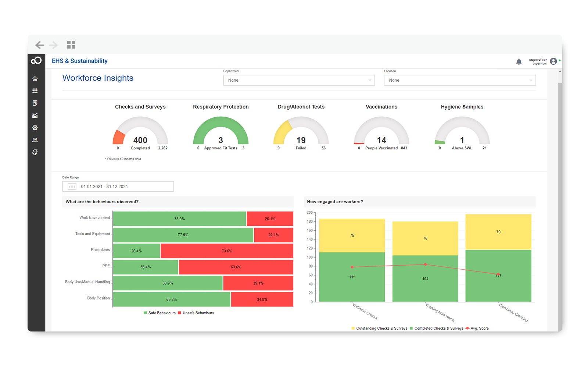The width and height of the screenshot is (588, 376).
Task: Click the four-square tiles icon in top bar
Action: pos(71,45)
